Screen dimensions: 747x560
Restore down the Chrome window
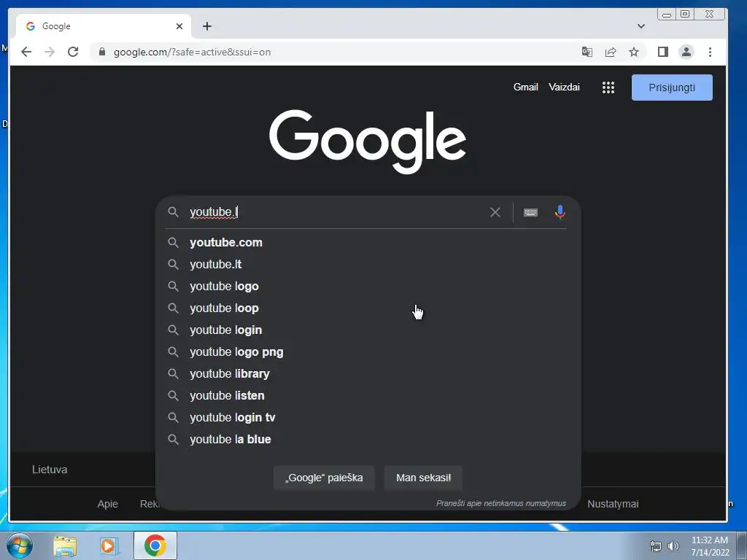point(684,15)
